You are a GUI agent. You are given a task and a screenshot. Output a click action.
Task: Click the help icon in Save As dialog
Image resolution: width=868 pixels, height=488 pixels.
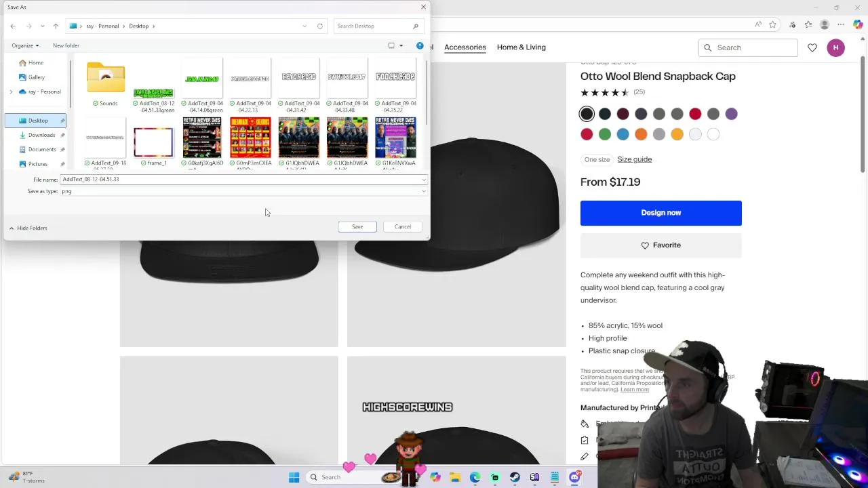[x=420, y=45]
